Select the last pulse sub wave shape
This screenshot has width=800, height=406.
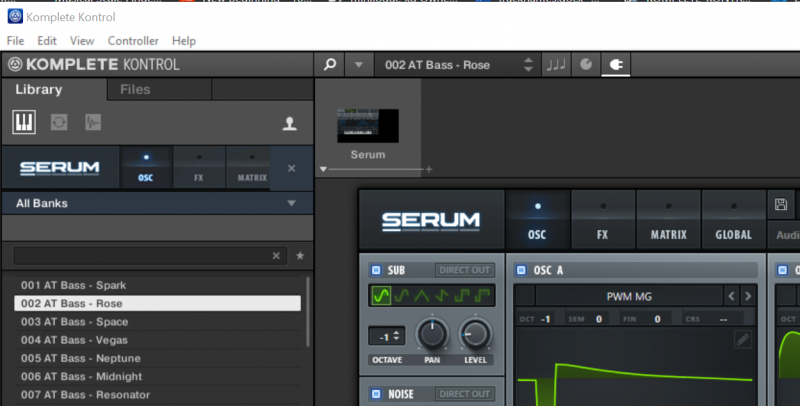coord(482,295)
